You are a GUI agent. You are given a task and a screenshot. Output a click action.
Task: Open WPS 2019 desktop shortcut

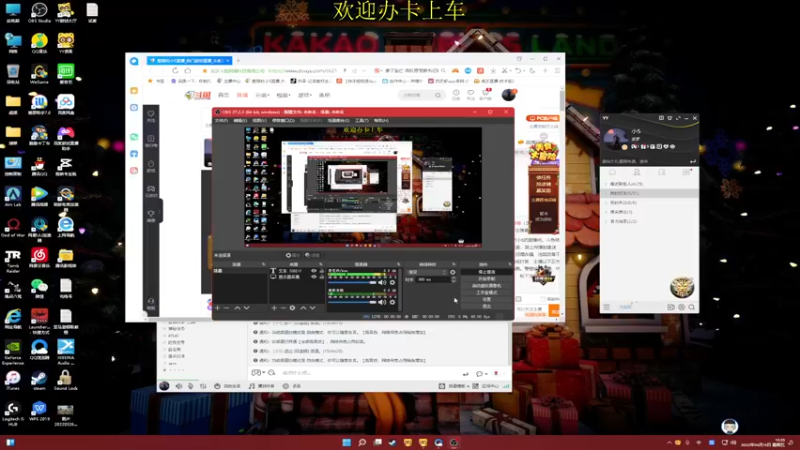click(x=39, y=411)
